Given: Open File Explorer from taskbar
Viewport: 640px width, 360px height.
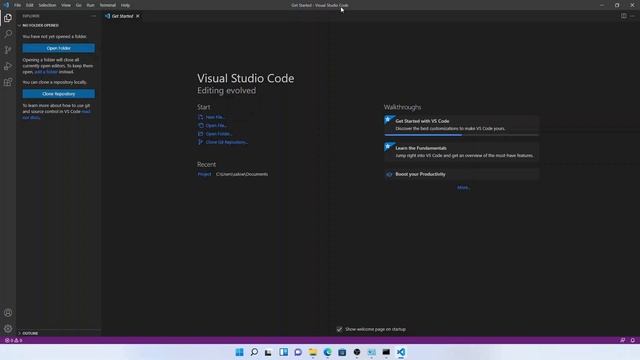Looking at the screenshot, I should pyautogui.click(x=313, y=352).
